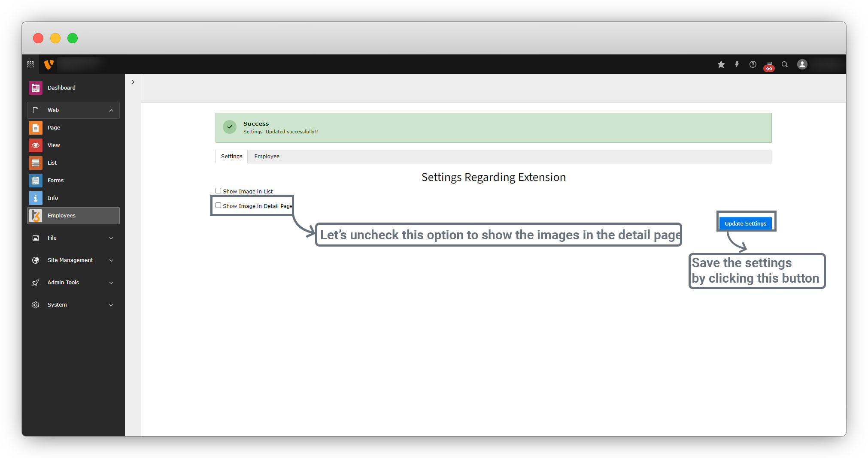Toggle Show Image in Detail Page checkbox
This screenshot has width=868, height=458.
[x=219, y=205]
